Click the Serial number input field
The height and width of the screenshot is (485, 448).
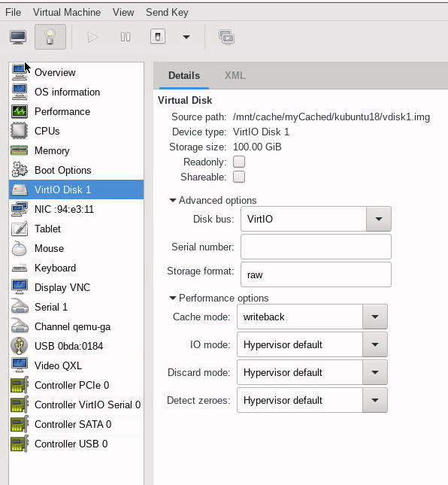[316, 247]
